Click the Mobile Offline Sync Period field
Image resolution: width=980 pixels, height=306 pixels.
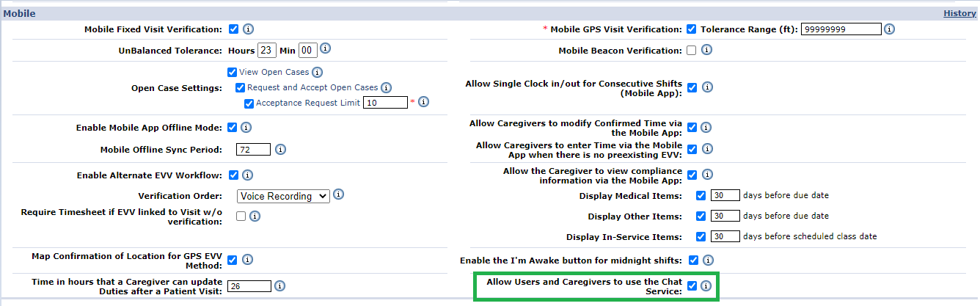[254, 150]
